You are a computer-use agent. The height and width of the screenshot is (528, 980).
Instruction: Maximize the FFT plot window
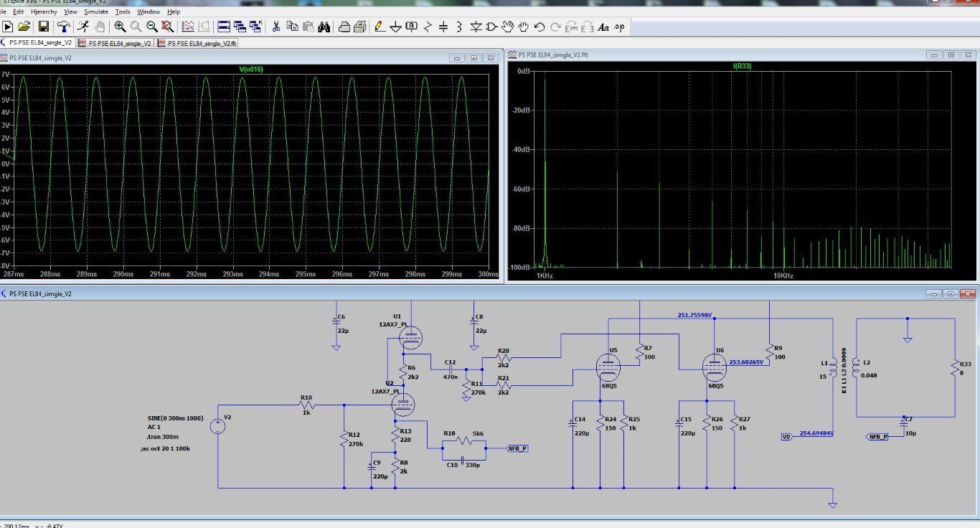pyautogui.click(x=951, y=55)
